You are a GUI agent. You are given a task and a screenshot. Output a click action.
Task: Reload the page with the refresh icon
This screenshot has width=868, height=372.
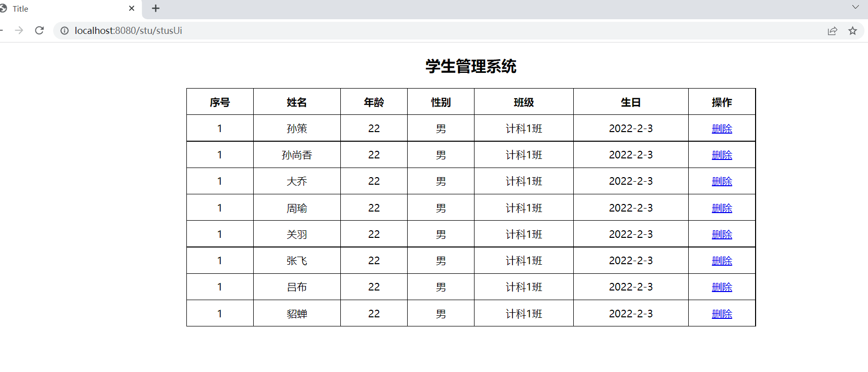(40, 30)
